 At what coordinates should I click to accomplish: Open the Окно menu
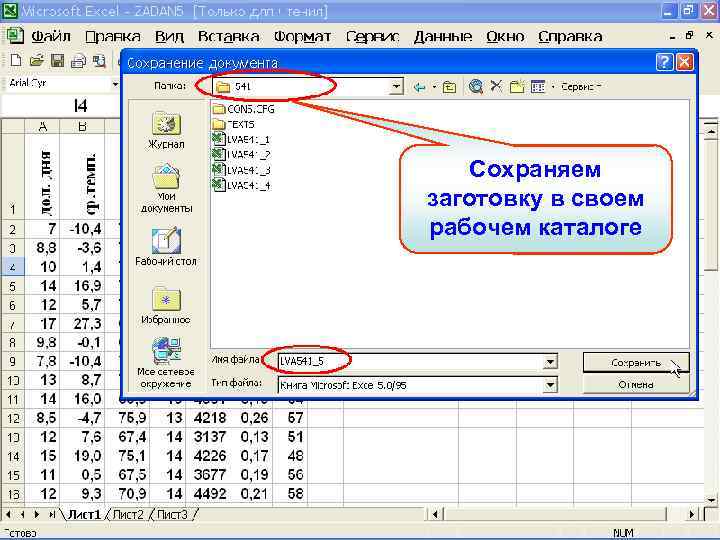click(x=505, y=36)
